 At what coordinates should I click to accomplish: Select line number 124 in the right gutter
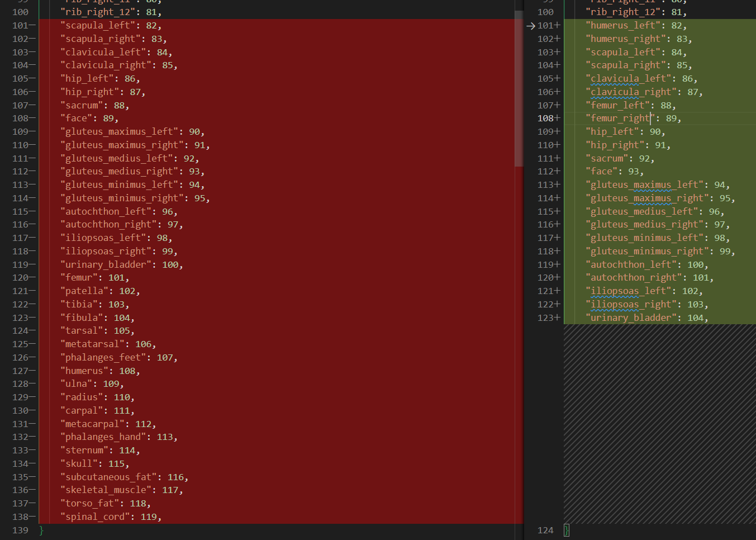(545, 530)
